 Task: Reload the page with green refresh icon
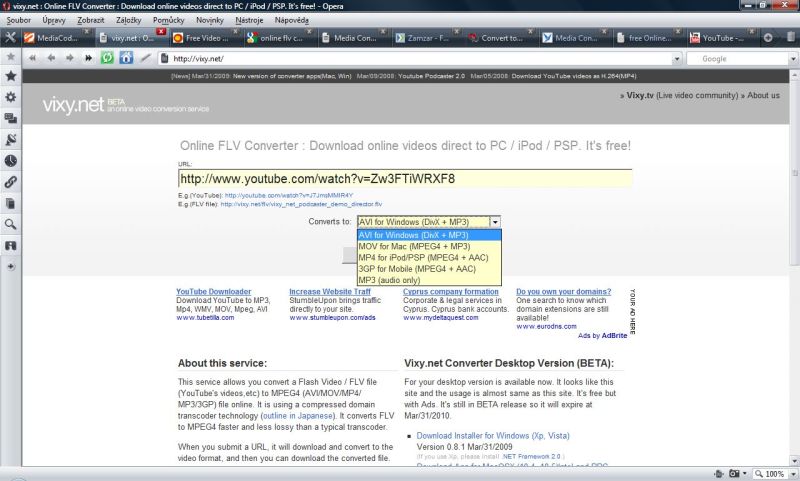click(x=107, y=58)
